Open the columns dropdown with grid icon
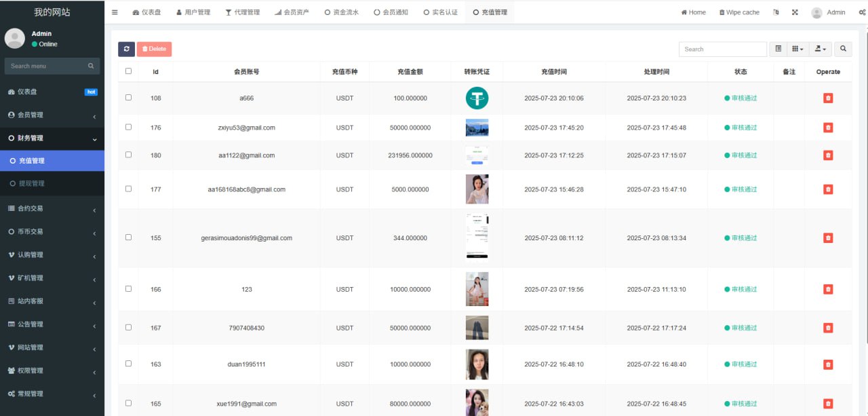The height and width of the screenshot is (416, 868). 798,49
